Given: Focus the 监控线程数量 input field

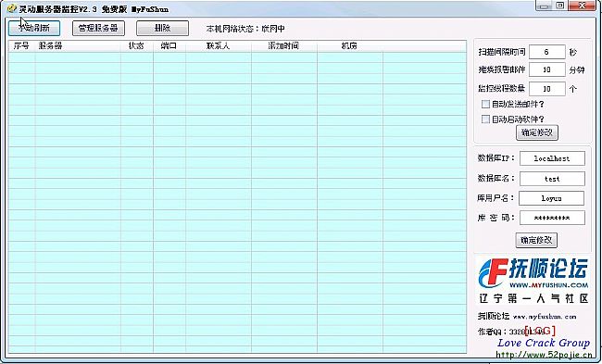Looking at the screenshot, I should tap(546, 89).
